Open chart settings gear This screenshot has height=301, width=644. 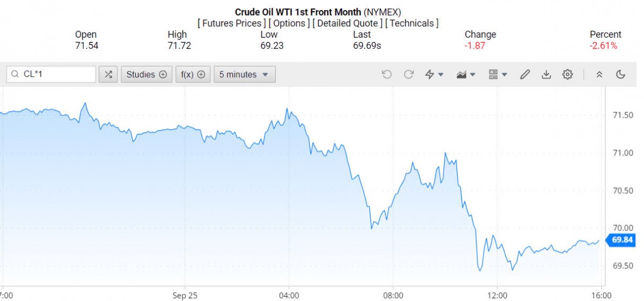point(567,75)
